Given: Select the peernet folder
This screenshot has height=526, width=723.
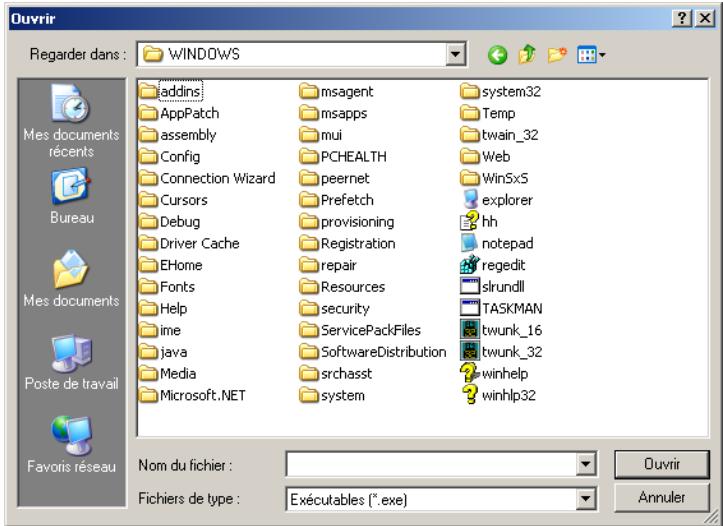Looking at the screenshot, I should [335, 178].
